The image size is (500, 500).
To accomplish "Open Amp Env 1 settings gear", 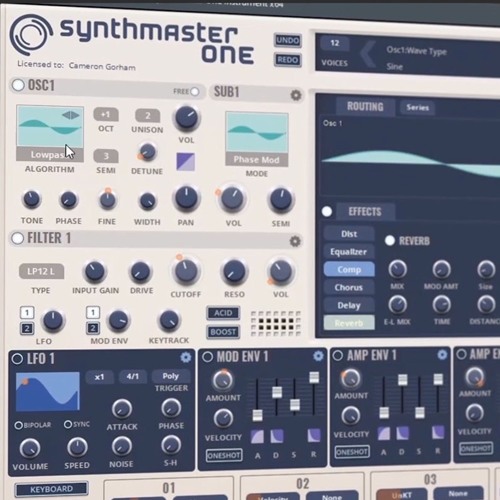I will point(442,355).
